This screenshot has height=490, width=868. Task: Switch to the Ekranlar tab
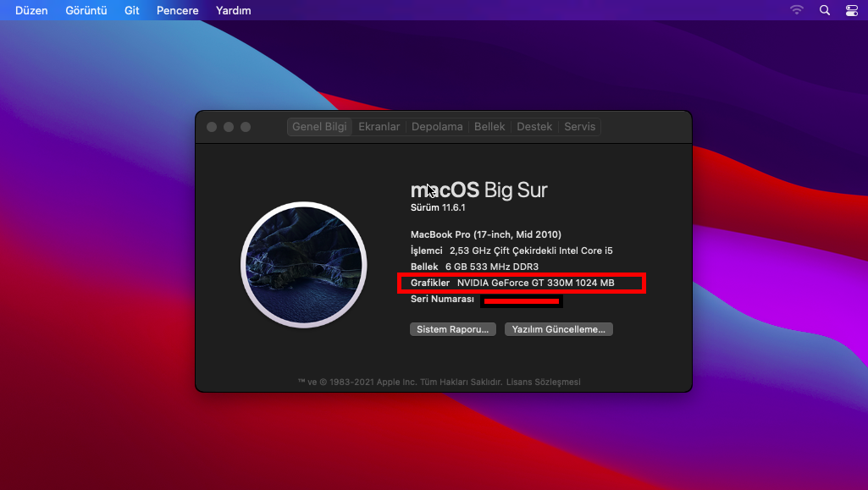[379, 127]
